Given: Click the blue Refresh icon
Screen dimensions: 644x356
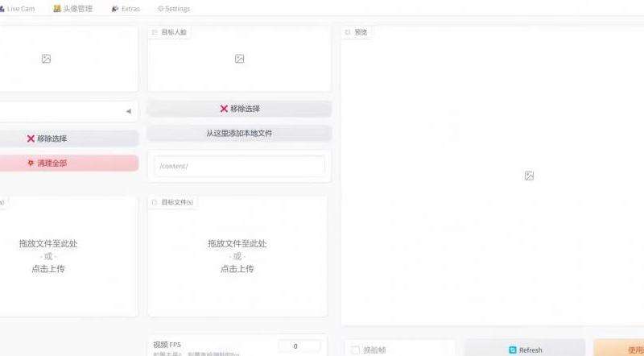Looking at the screenshot, I should pos(513,350).
